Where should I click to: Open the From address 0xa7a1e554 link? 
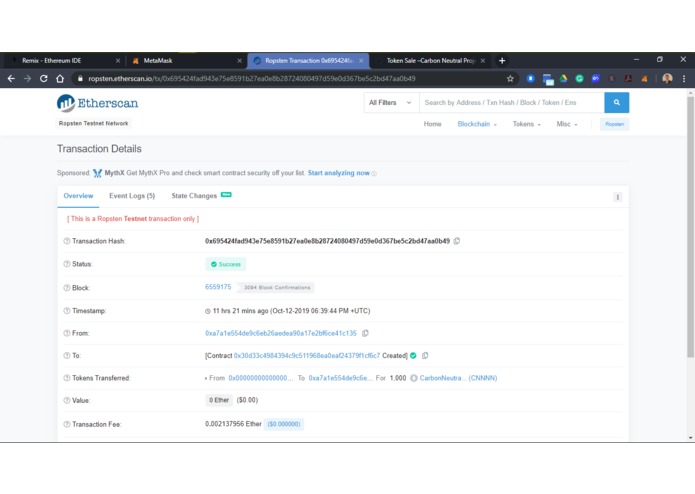click(281, 333)
